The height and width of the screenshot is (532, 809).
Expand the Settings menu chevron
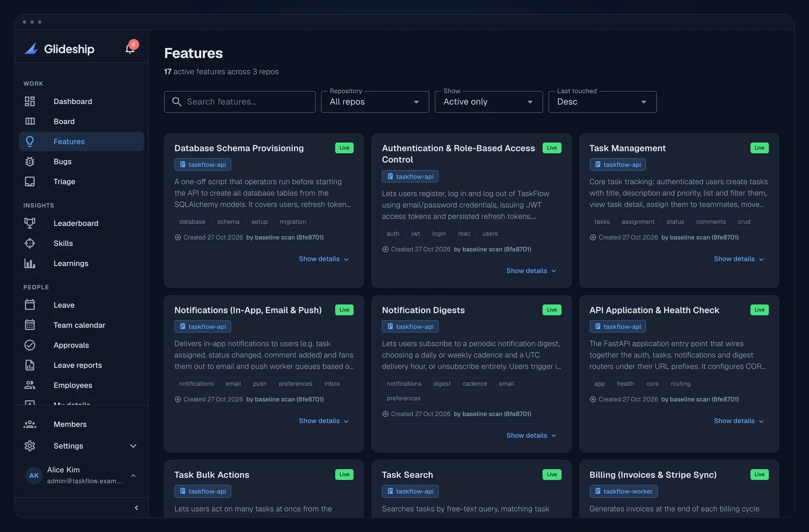click(x=133, y=446)
